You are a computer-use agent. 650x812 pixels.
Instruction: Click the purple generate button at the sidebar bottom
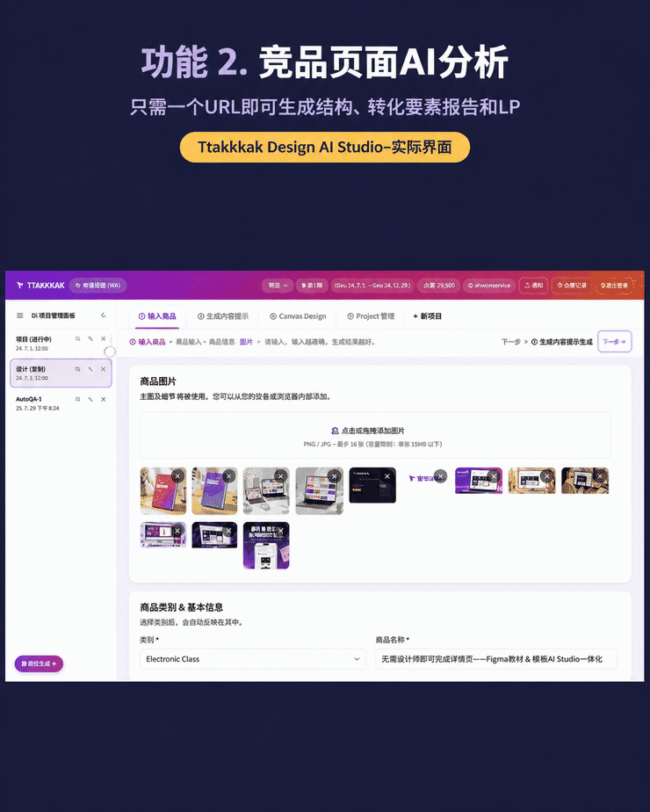tap(39, 663)
